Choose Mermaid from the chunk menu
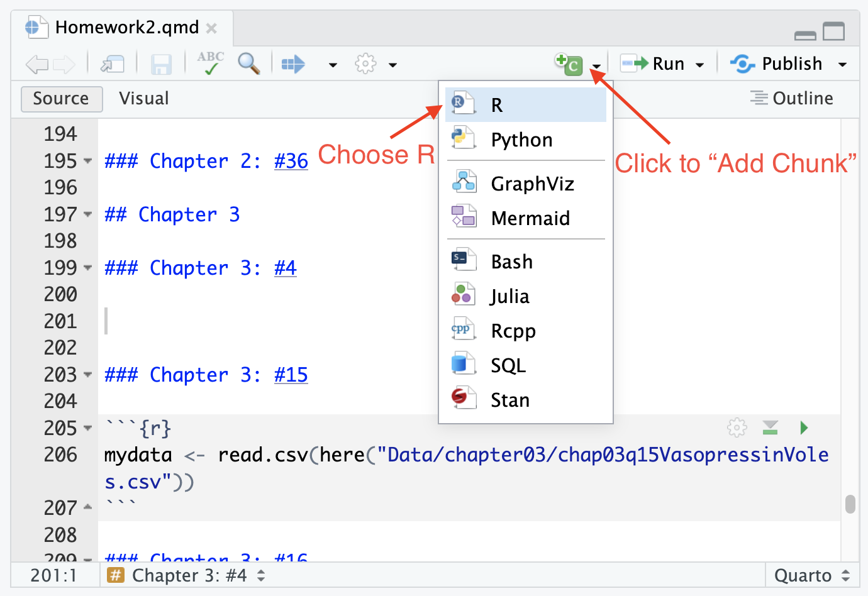Image resolution: width=868 pixels, height=596 pixels. (525, 218)
